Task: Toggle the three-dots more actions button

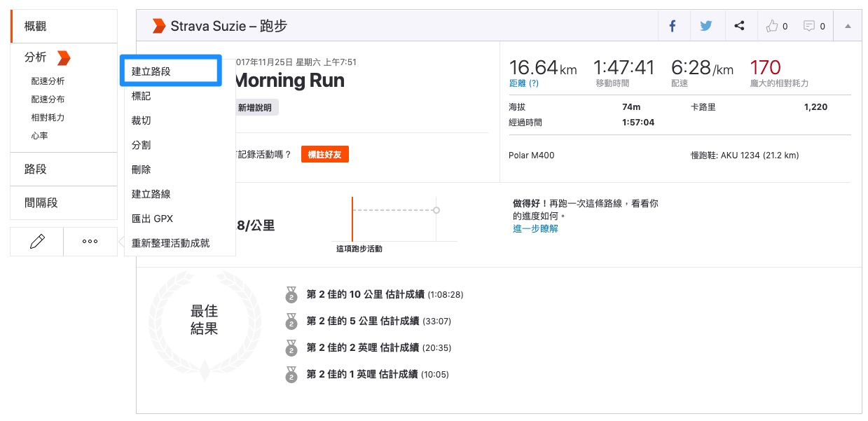Action: click(x=90, y=241)
